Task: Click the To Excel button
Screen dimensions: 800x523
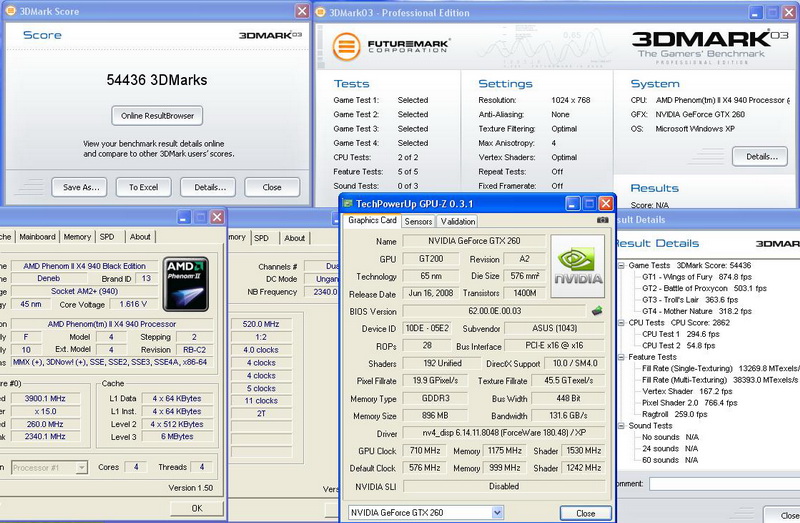Action: 143,187
